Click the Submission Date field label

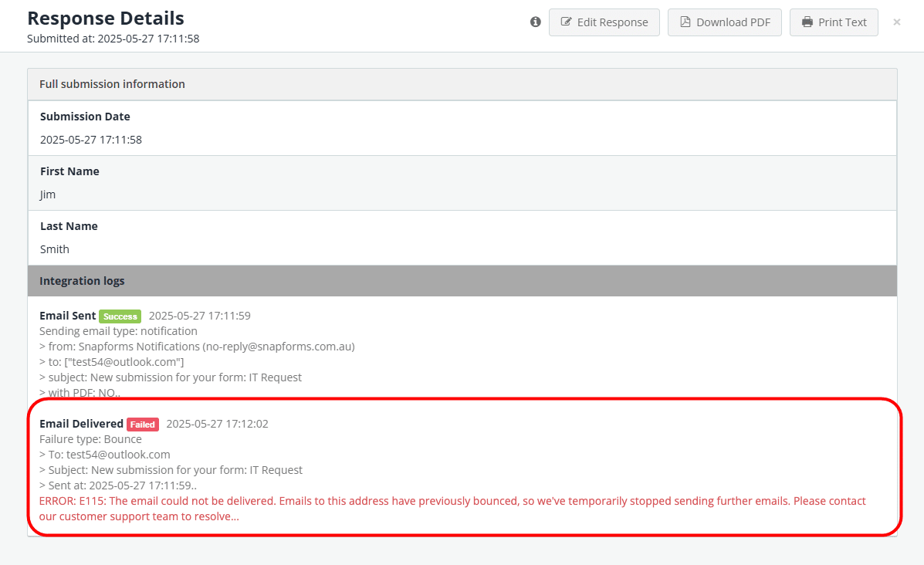85,117
